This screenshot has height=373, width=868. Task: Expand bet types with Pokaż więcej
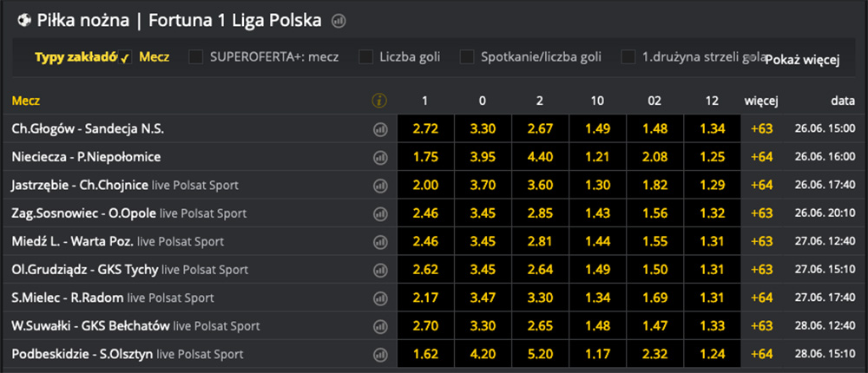[x=802, y=60]
